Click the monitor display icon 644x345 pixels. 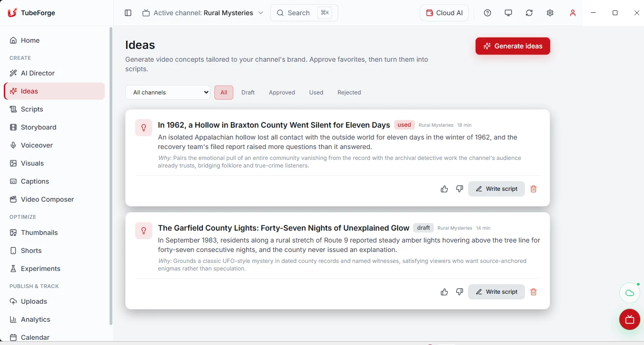508,13
